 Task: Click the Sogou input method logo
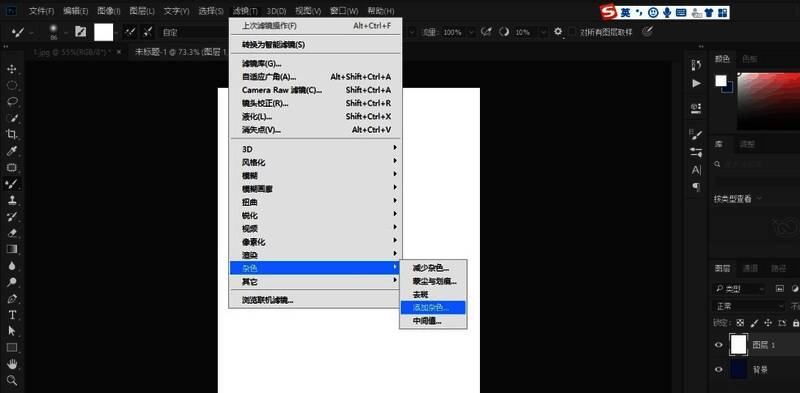click(608, 12)
